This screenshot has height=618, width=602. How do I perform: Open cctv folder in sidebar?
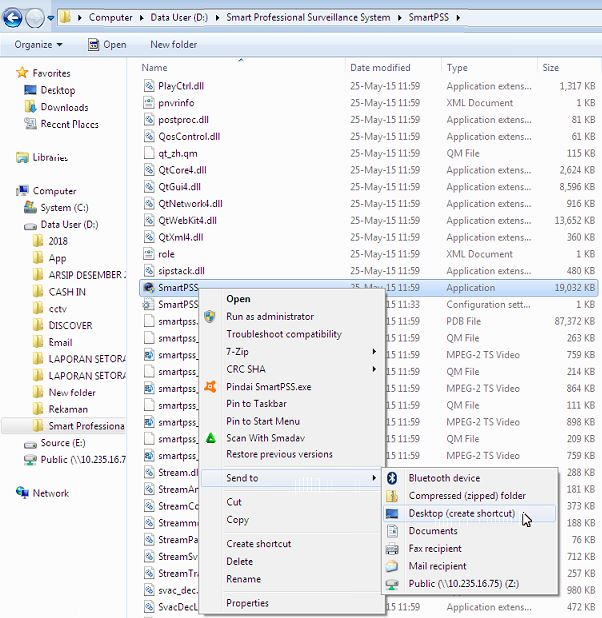point(58,309)
